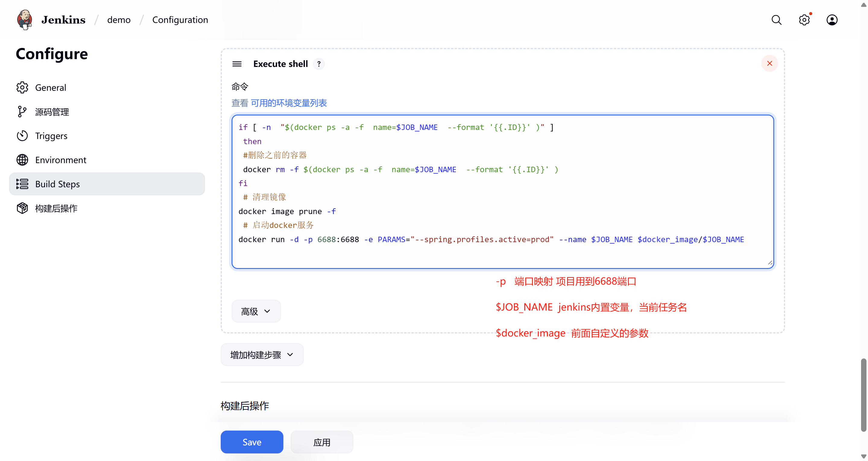This screenshot has height=461, width=868.
Task: Expand the 高级 advanced options
Action: pos(256,311)
